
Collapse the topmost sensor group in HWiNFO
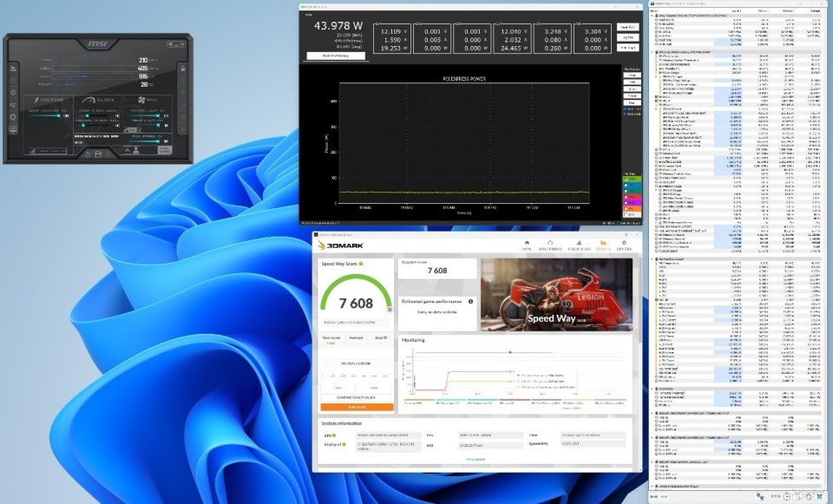(x=653, y=16)
